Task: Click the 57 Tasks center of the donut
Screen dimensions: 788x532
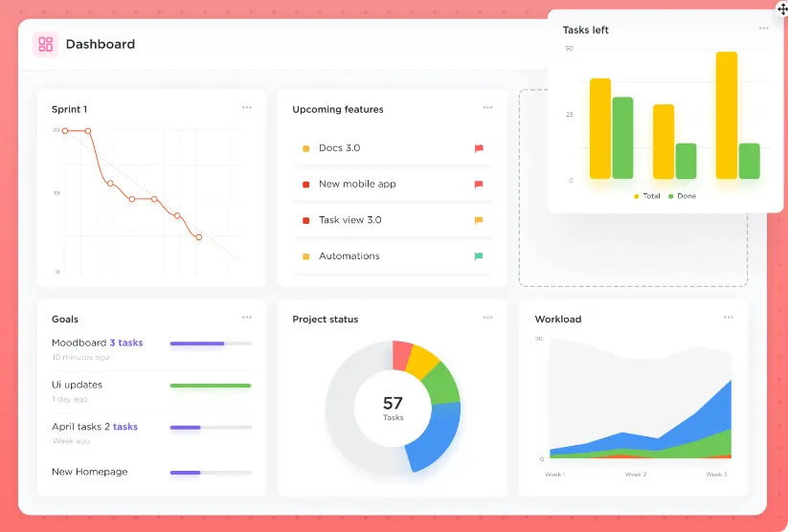Action: (393, 408)
